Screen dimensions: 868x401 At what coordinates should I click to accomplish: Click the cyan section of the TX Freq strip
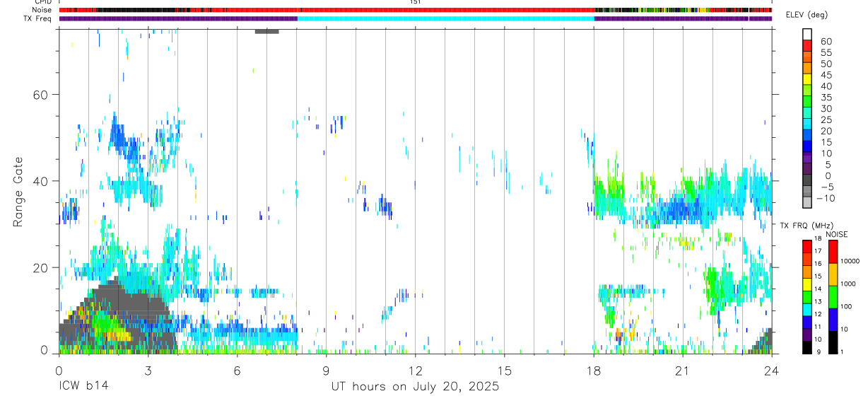click(x=445, y=18)
